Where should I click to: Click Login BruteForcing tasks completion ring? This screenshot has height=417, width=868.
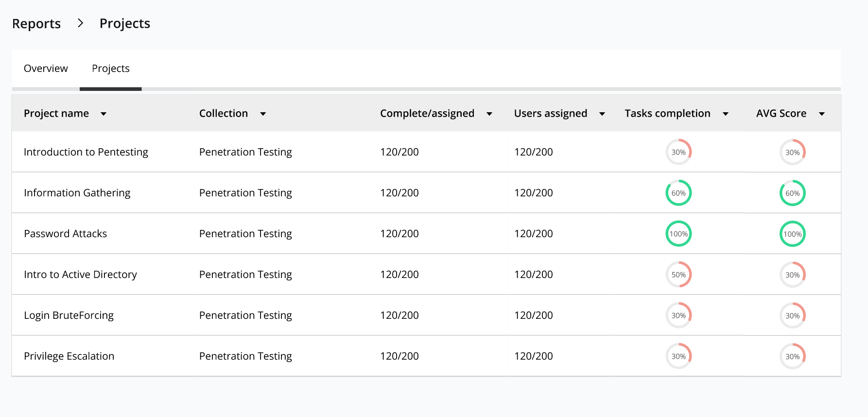[x=678, y=315]
